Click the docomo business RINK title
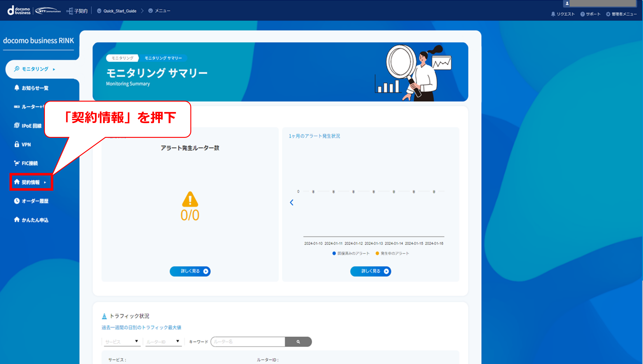This screenshot has width=643, height=364. [39, 41]
